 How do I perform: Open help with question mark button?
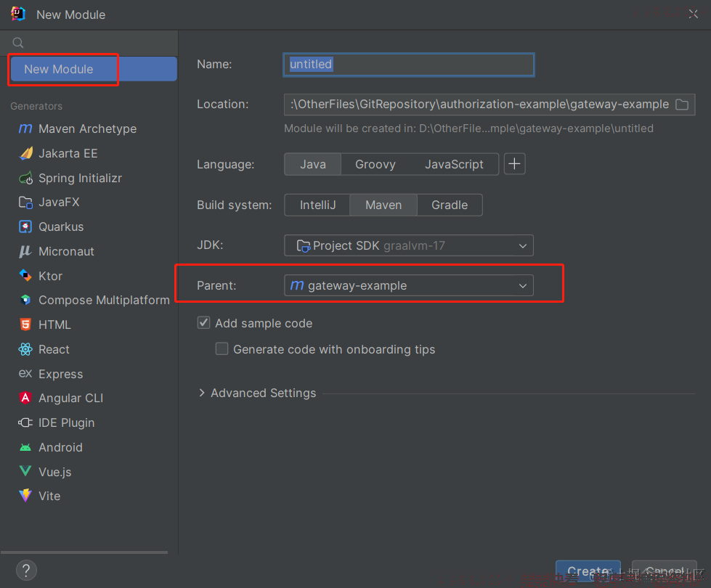[x=26, y=571]
